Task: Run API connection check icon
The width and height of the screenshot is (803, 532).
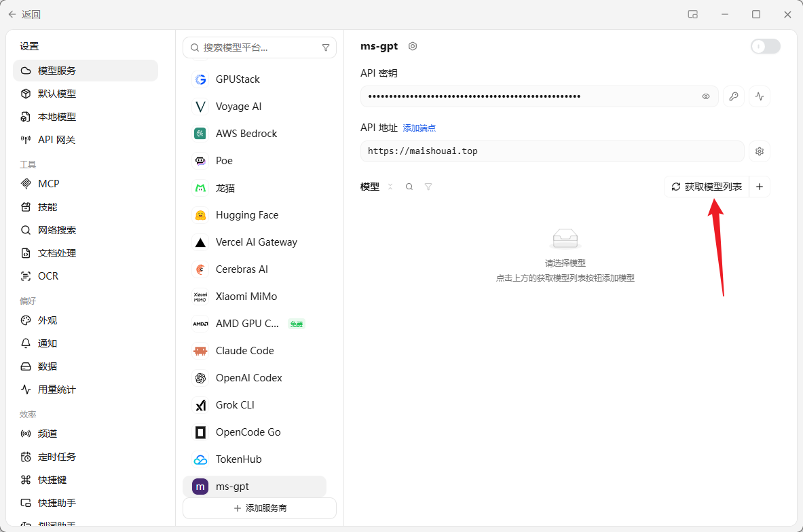Action: (760, 96)
